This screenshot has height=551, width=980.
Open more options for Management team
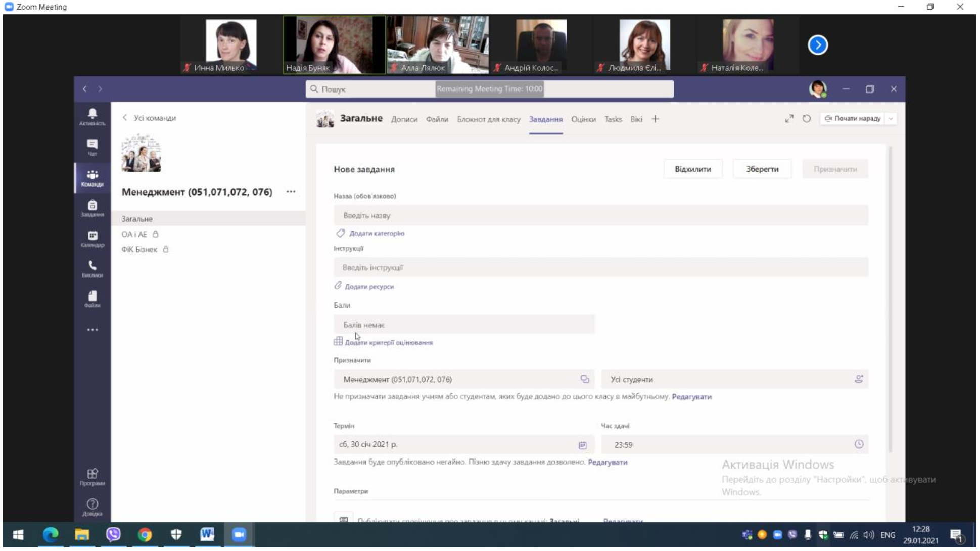[x=291, y=192]
